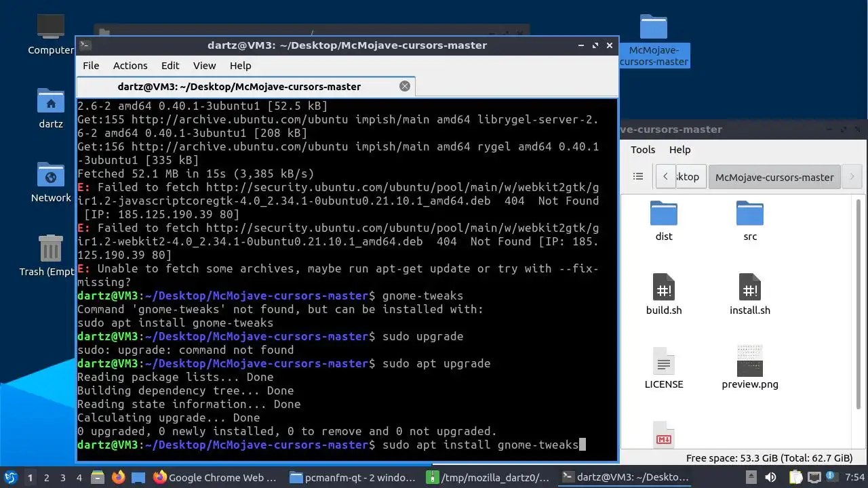Click the Free space status bar text
Viewport: 868px width, 488px height.
[769, 458]
